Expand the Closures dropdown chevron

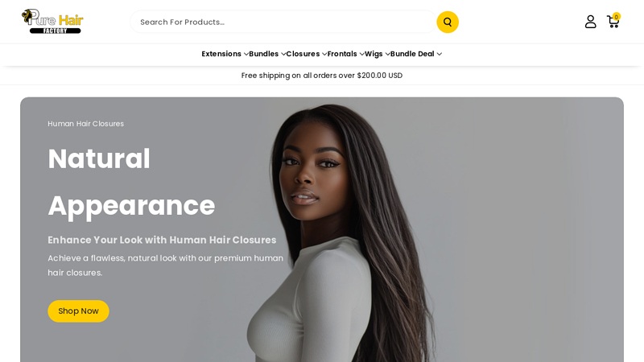click(324, 54)
